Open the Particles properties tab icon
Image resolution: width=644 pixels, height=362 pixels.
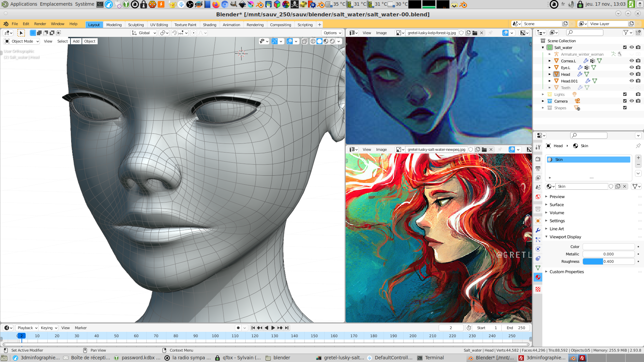click(x=538, y=240)
